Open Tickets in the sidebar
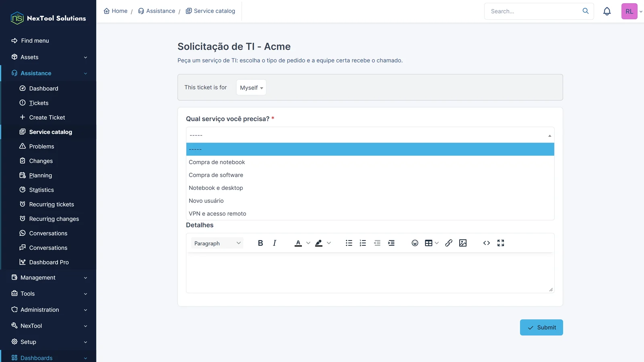This screenshot has width=644, height=362. coord(39,103)
